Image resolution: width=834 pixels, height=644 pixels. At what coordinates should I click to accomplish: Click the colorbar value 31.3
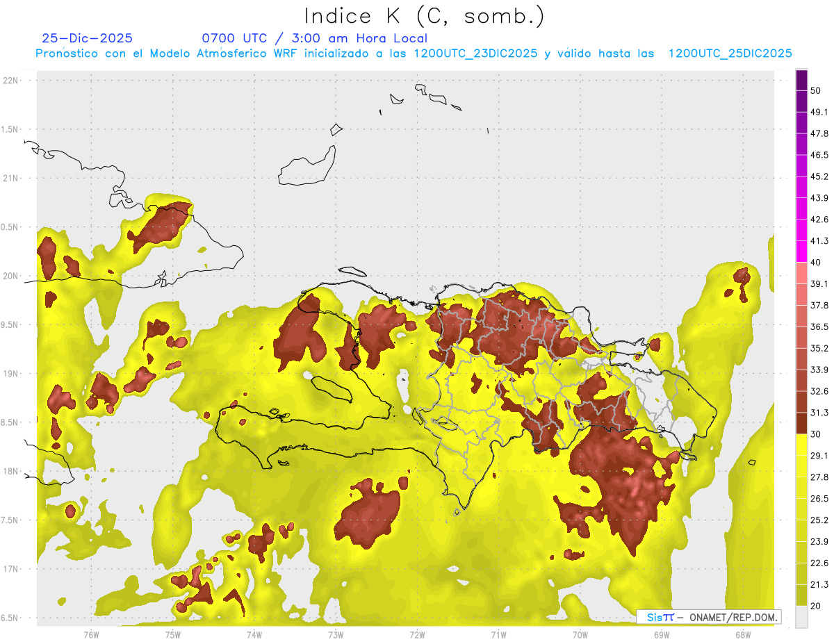tap(819, 413)
